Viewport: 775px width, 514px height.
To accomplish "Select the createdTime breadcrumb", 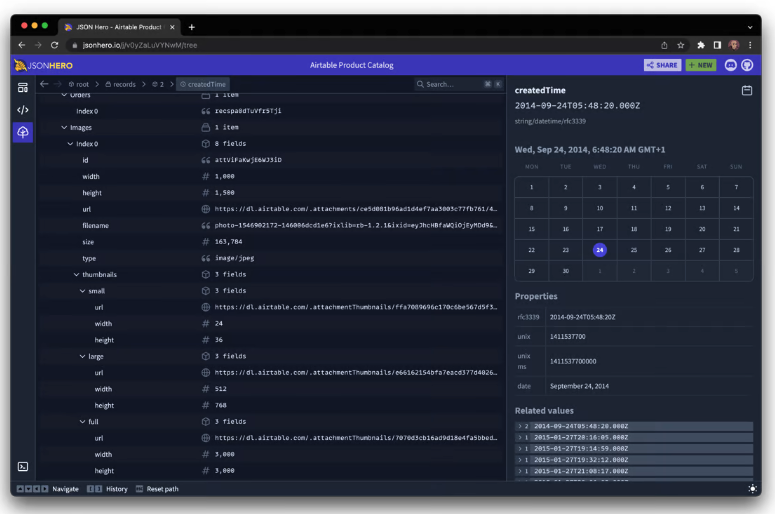I will [x=203, y=85].
